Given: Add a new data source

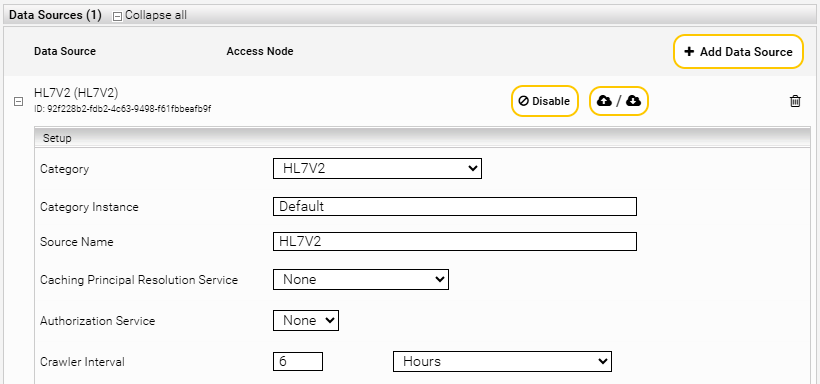Looking at the screenshot, I should tap(738, 52).
